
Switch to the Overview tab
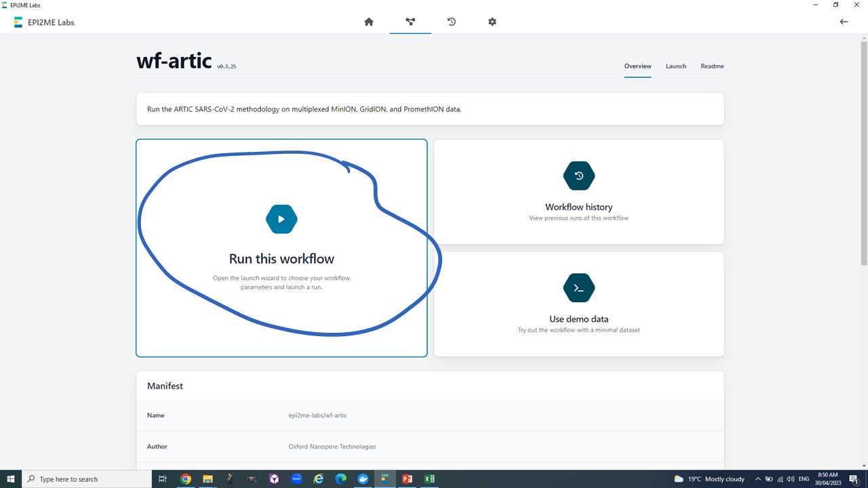(637, 66)
